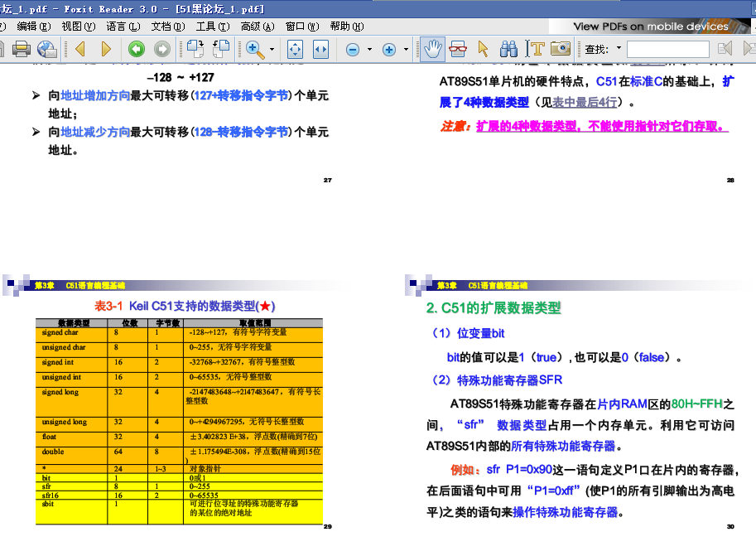
Task: Click the Print icon in toolbar
Action: coord(21,49)
